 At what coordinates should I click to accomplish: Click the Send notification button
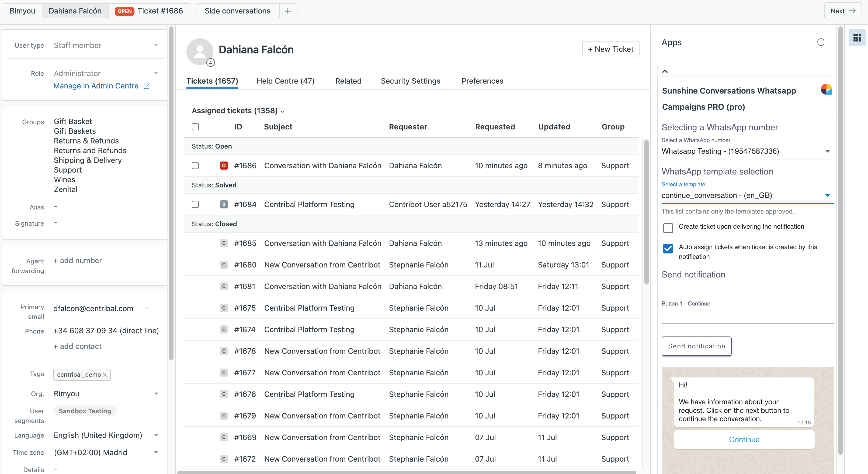[696, 346]
